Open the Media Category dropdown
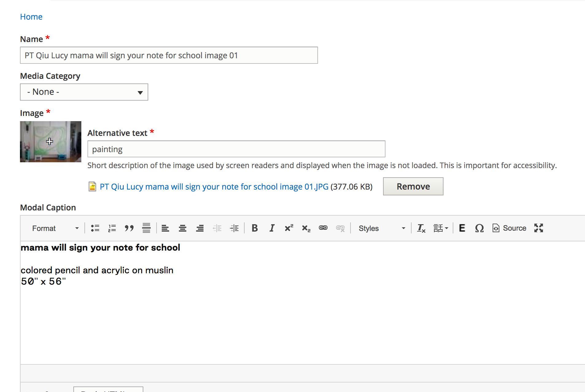The height and width of the screenshot is (392, 585). [84, 92]
